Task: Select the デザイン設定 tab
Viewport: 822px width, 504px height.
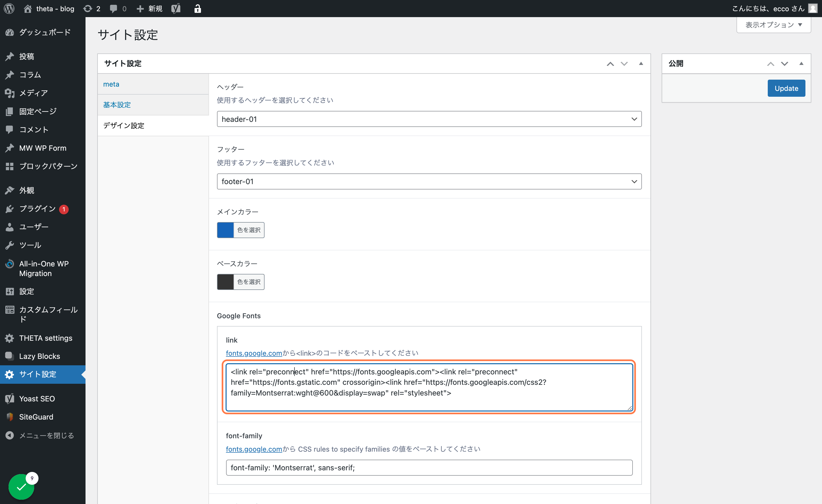Action: (153, 125)
